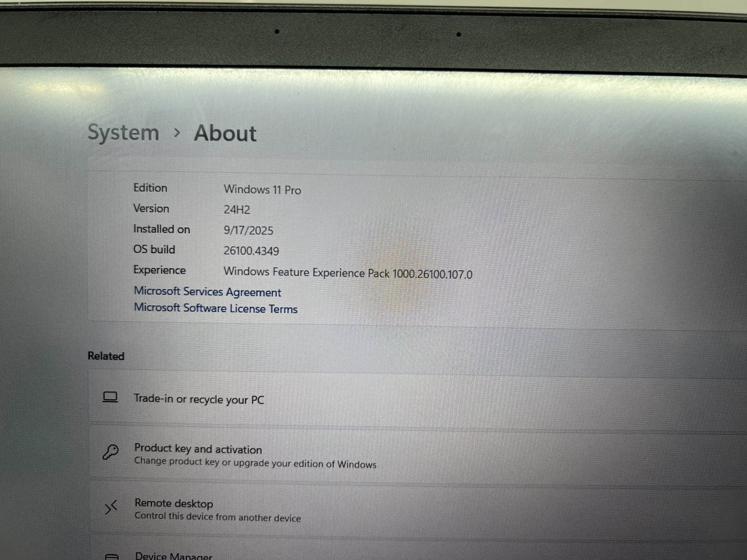Click the laptop icon for Trade-in
The width and height of the screenshot is (747, 560).
(x=110, y=398)
